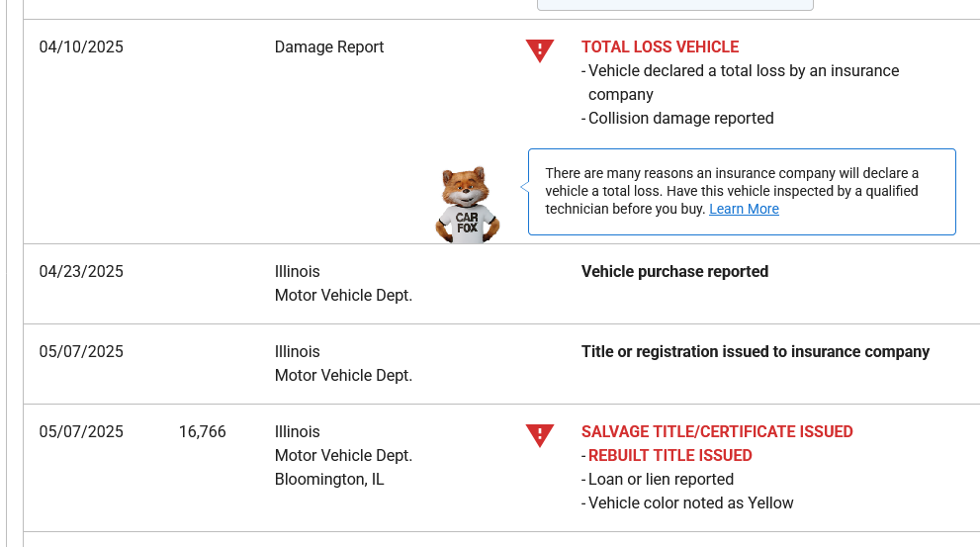Click the Illinois Motor Vehicle Dept. source on 04/23/2025
Viewport: 980px width, 547px height.
point(343,283)
